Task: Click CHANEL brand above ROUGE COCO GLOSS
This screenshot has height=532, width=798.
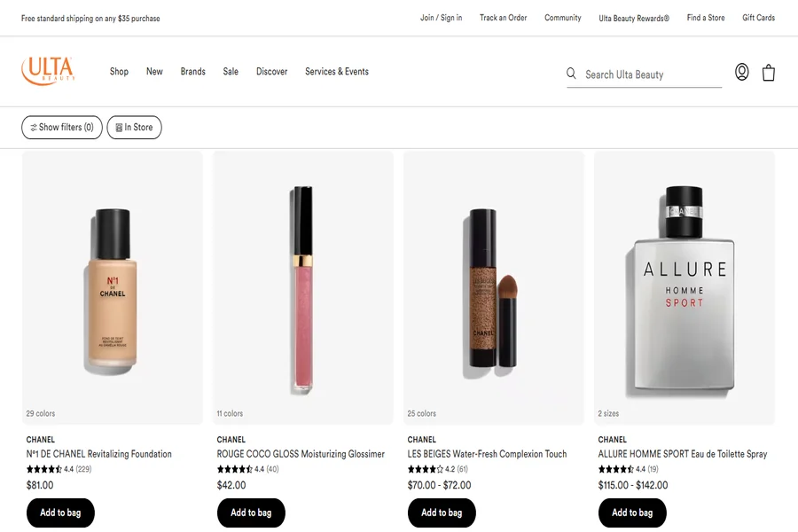Action: pos(231,440)
